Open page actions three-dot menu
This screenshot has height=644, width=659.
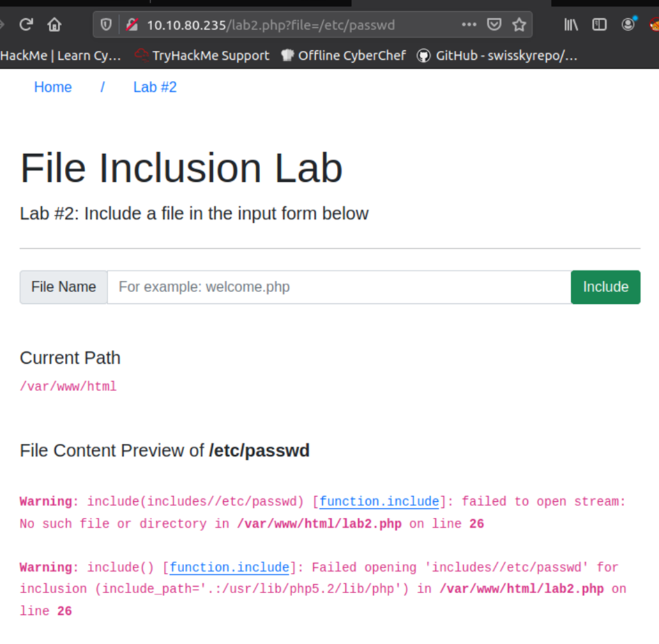tap(469, 25)
